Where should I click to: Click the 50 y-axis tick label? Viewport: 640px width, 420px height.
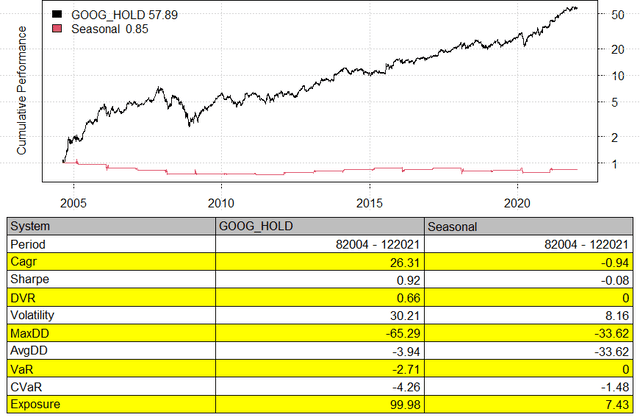pos(618,15)
